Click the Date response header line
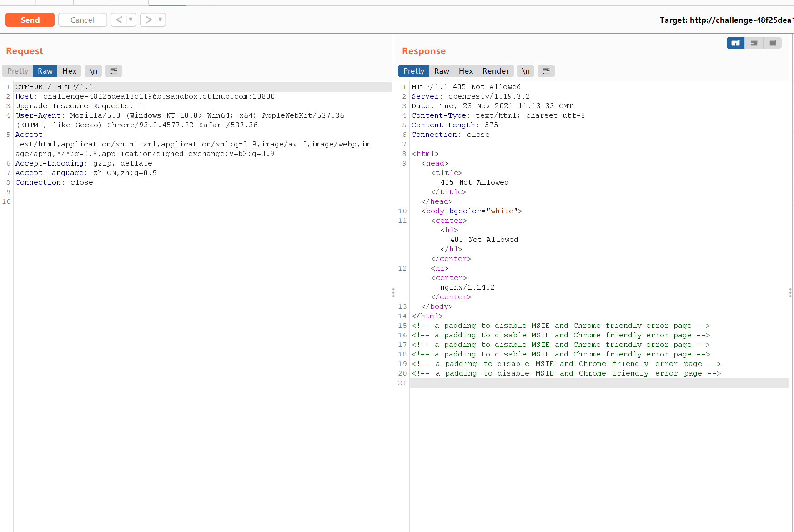 (492, 106)
